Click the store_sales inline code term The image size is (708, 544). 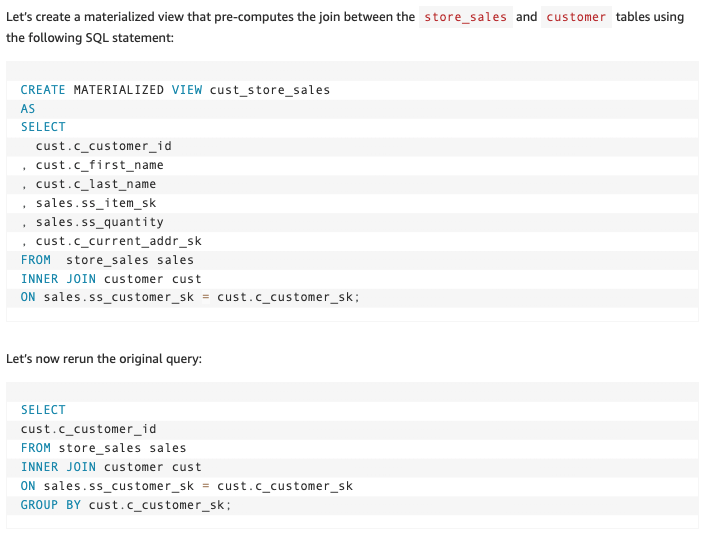[x=466, y=17]
